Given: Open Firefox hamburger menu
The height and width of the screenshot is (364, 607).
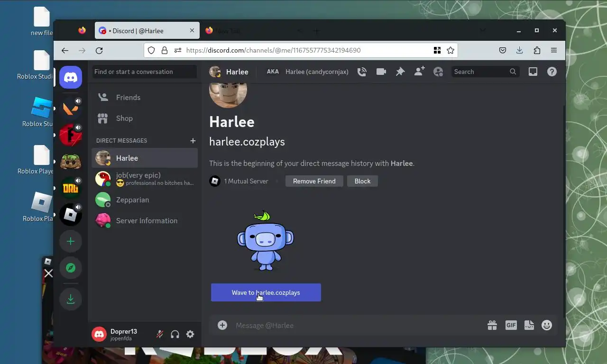Looking at the screenshot, I should (554, 50).
